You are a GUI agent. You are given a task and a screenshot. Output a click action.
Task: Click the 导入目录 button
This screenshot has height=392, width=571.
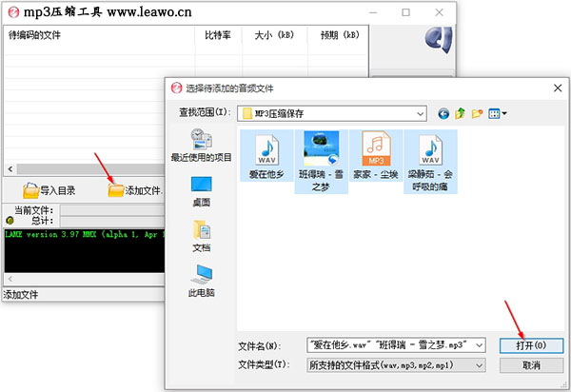pyautogui.click(x=49, y=190)
